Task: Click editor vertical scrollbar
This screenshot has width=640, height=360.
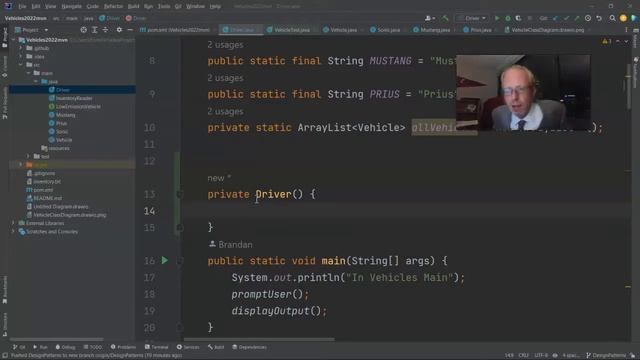Action: point(628,86)
